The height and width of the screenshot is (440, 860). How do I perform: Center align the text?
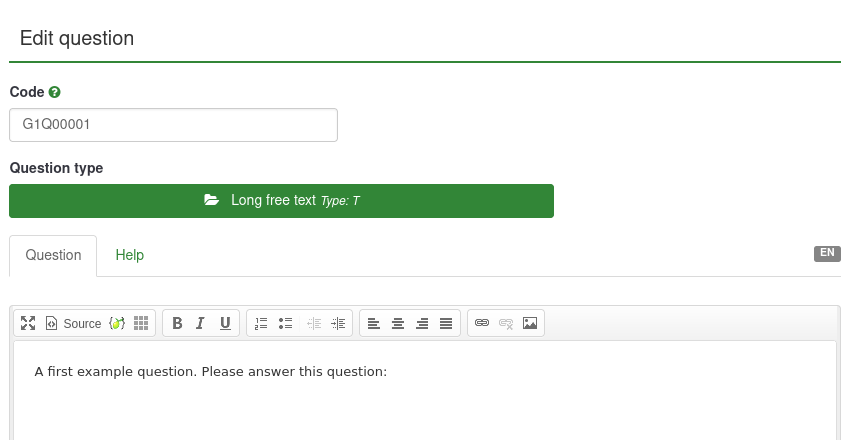tap(398, 323)
